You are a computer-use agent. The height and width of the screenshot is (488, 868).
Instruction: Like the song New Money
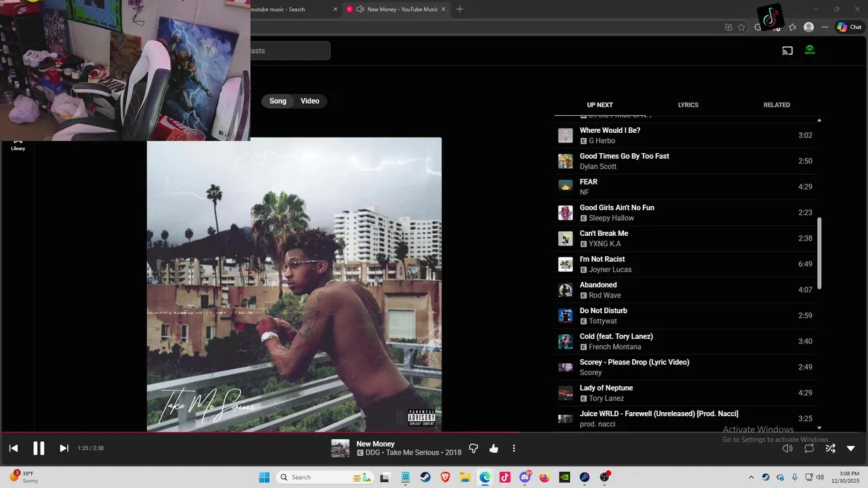pyautogui.click(x=494, y=448)
